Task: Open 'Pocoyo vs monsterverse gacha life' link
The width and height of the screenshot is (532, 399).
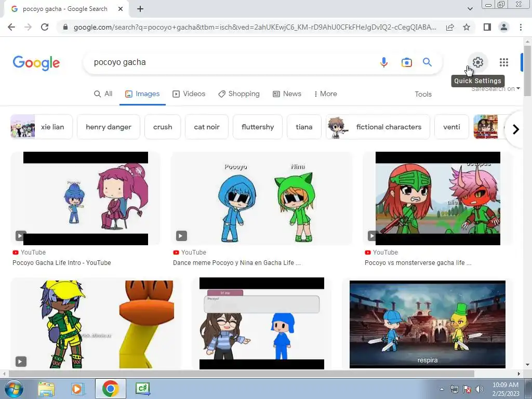Action: pyautogui.click(x=418, y=262)
